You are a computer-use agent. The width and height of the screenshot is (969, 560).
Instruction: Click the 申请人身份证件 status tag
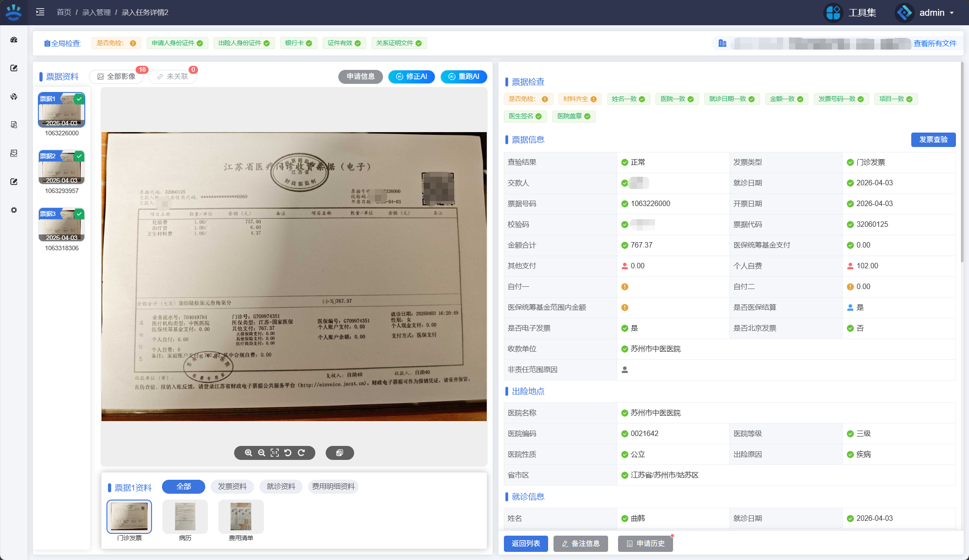(177, 43)
